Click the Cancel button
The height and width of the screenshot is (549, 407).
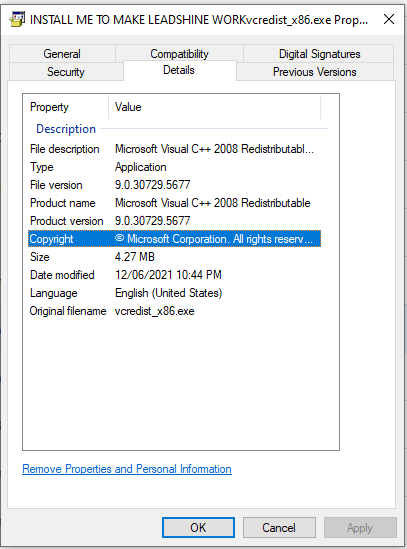click(x=279, y=527)
